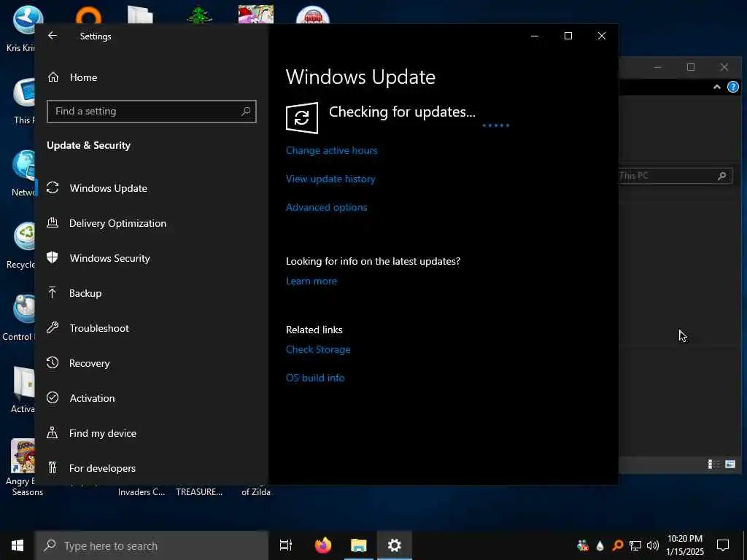Screen dimensions: 747x560
Task: Click the Find my device person icon
Action: click(53, 433)
